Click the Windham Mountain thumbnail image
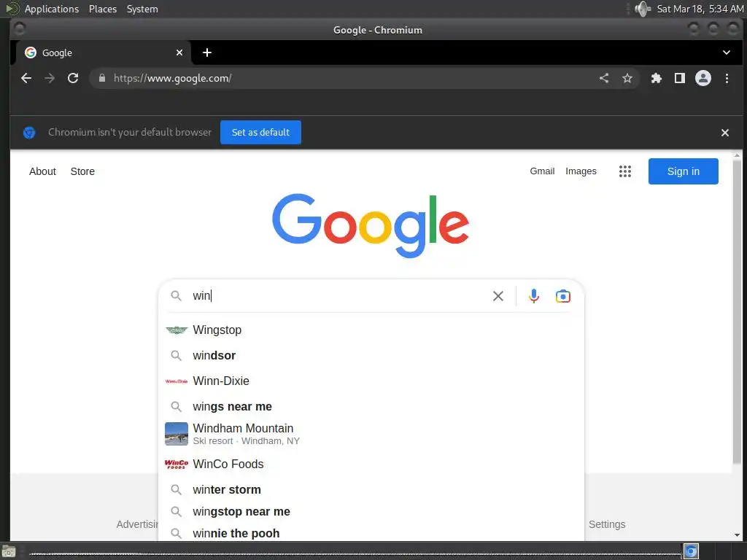747x560 pixels. pos(177,434)
